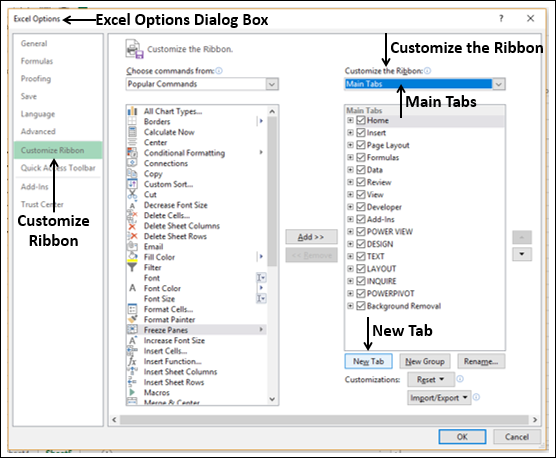Click the Delete Cells icon

point(132,216)
